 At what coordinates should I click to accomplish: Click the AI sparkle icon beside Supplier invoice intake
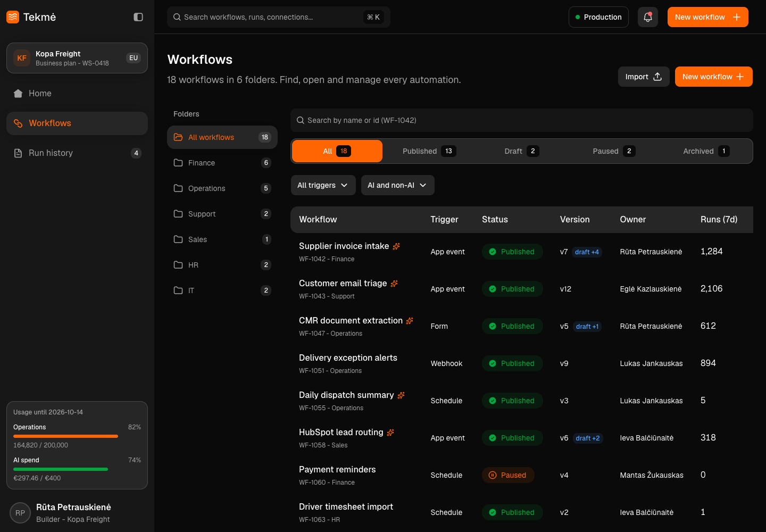point(396,246)
